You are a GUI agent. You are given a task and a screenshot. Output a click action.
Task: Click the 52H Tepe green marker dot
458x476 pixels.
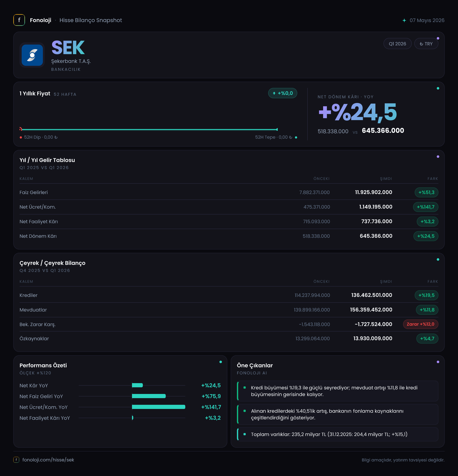click(x=296, y=137)
